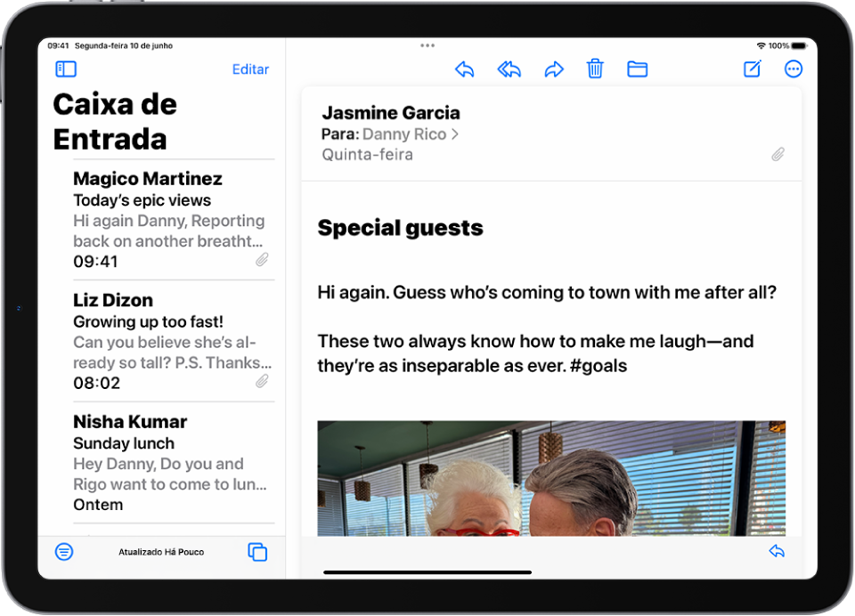This screenshot has height=616, width=855.
Task: Toggle the mailbox filter icon
Action: pyautogui.click(x=64, y=552)
